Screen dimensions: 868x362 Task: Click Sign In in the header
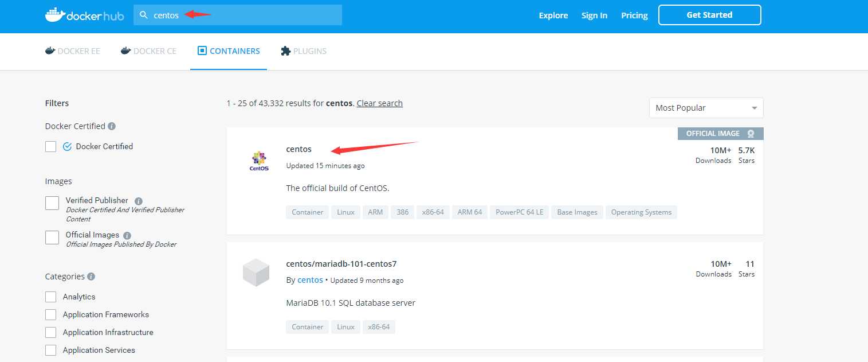pyautogui.click(x=594, y=15)
